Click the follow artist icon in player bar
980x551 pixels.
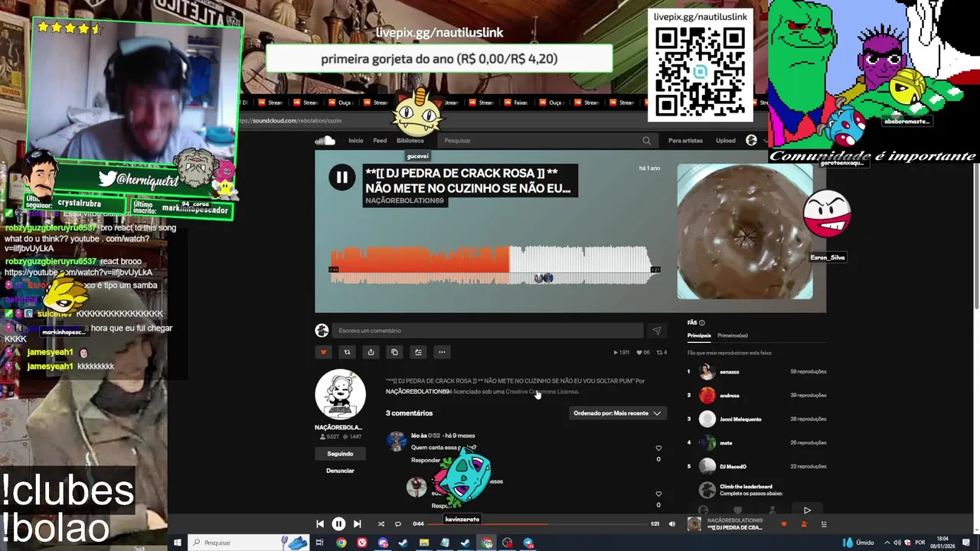pos(804,524)
